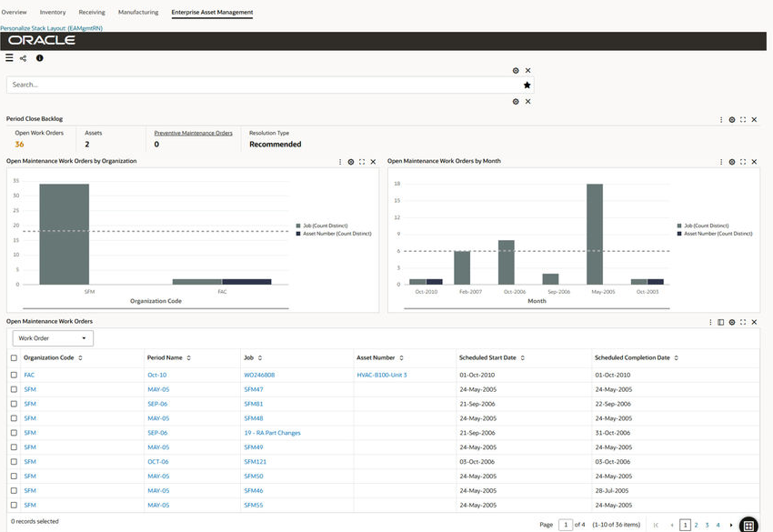Open settings for Work Orders by Month chart
Viewport: 773px width, 532px height.
click(732, 162)
